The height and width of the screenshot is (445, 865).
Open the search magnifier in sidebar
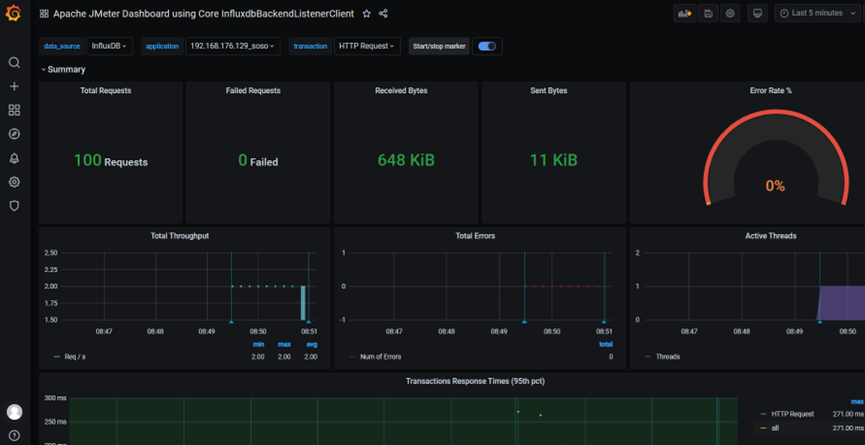[14, 62]
